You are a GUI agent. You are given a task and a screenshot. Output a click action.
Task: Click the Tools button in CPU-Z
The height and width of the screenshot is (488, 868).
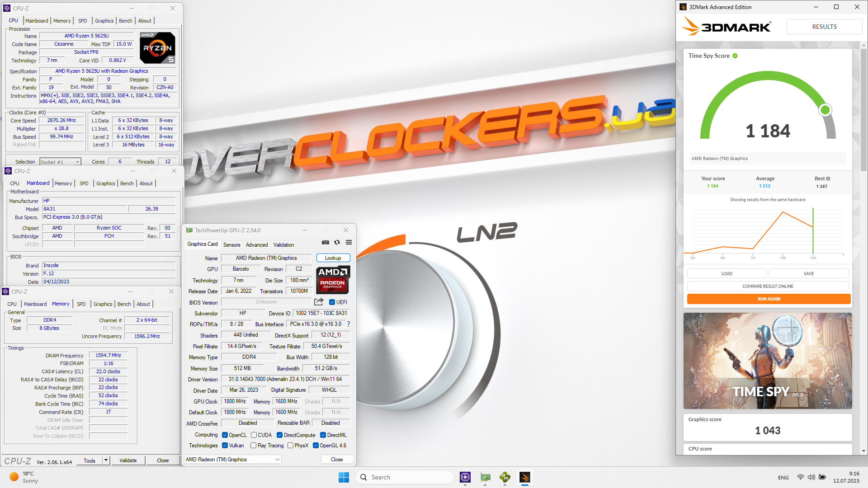tap(90, 460)
